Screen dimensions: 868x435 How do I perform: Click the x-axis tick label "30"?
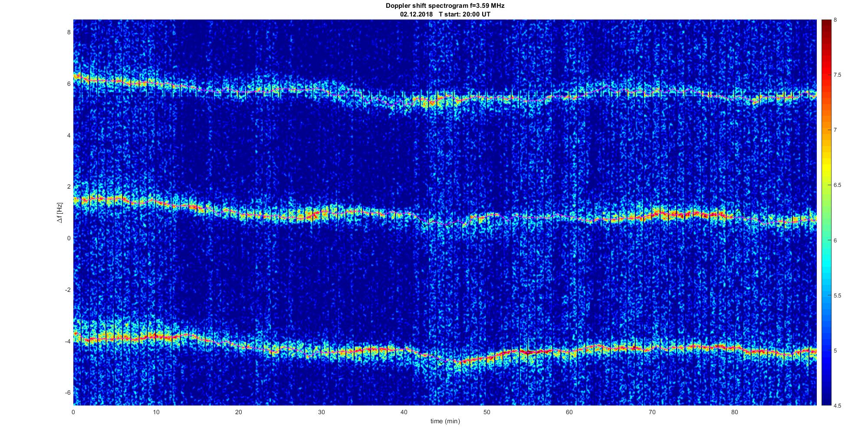pos(321,412)
